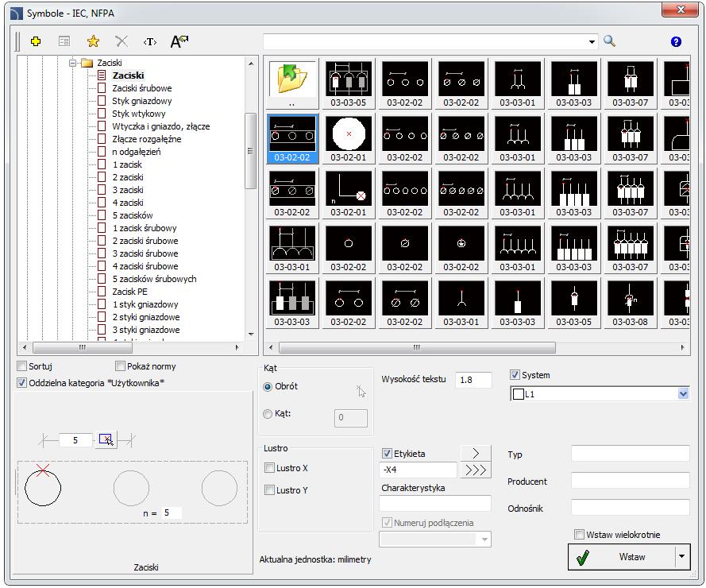Select the 03-02-01 symbol with n and crossed circle
The height and width of the screenshot is (588, 706).
click(x=349, y=193)
